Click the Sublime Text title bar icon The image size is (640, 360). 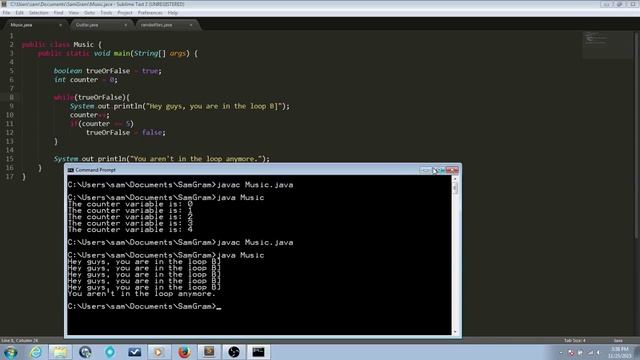coord(4,4)
